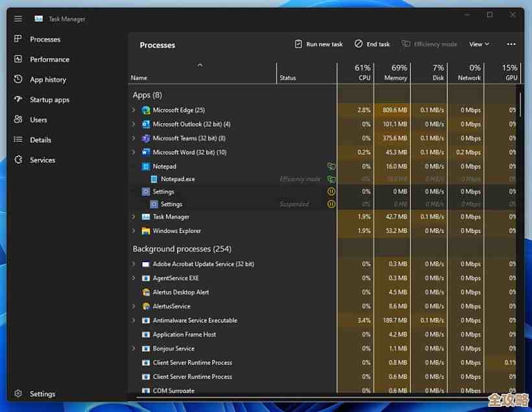Viewport: 532px width, 412px height.
Task: Click the hamburger navigation icon
Action: click(x=18, y=18)
